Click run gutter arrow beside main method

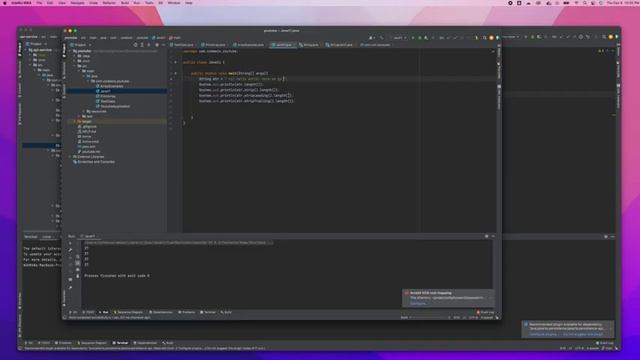[x=176, y=73]
